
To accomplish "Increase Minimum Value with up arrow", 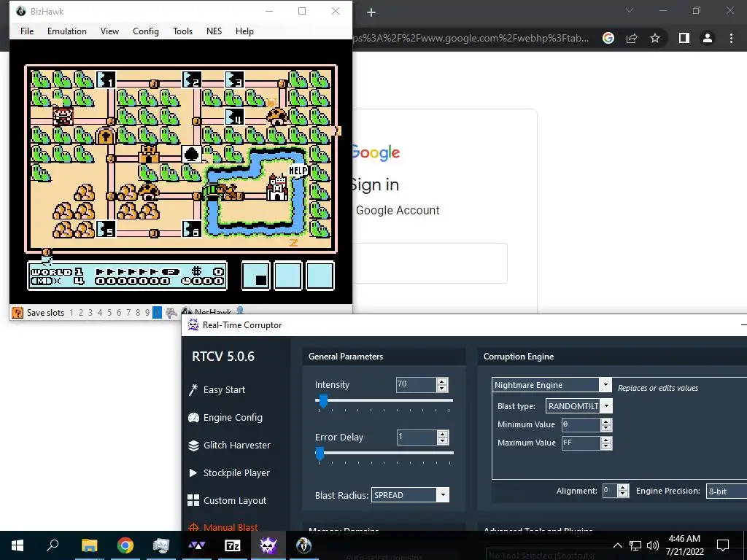I will click(x=606, y=421).
